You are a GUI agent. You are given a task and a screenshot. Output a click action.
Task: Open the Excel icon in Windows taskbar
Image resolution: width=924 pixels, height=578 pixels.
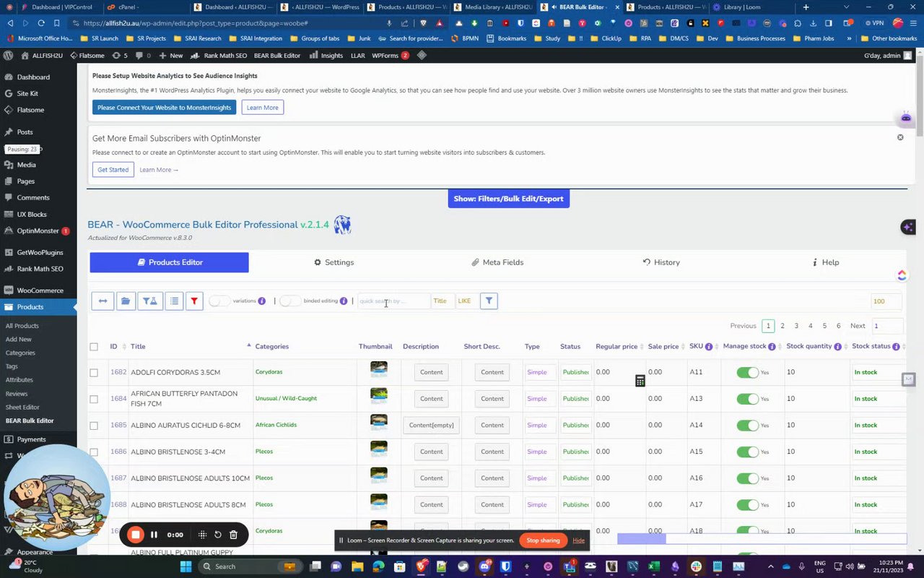click(653, 566)
